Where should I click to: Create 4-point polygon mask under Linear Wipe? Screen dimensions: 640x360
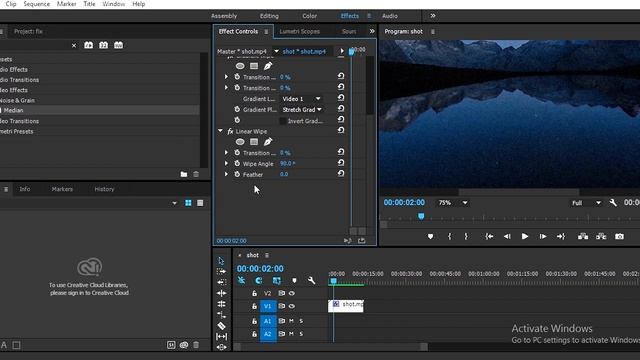[254, 142]
